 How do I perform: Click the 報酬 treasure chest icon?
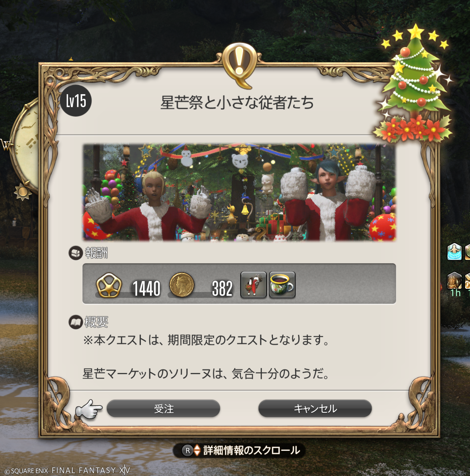(76, 253)
